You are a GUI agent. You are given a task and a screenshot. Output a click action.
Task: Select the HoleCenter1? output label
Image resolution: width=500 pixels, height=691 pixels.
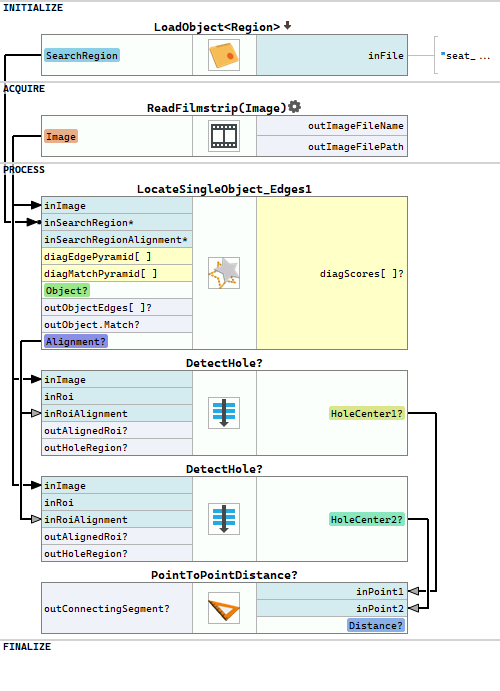[367, 413]
